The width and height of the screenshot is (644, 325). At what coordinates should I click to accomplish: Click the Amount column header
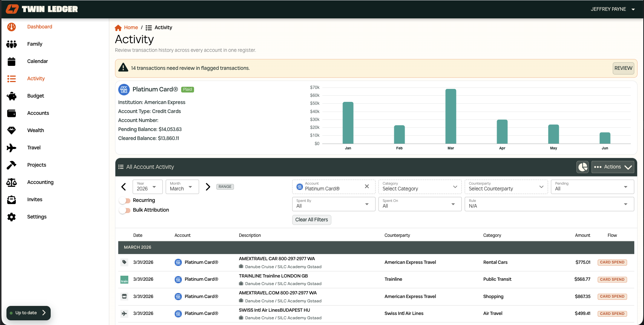(x=583, y=235)
